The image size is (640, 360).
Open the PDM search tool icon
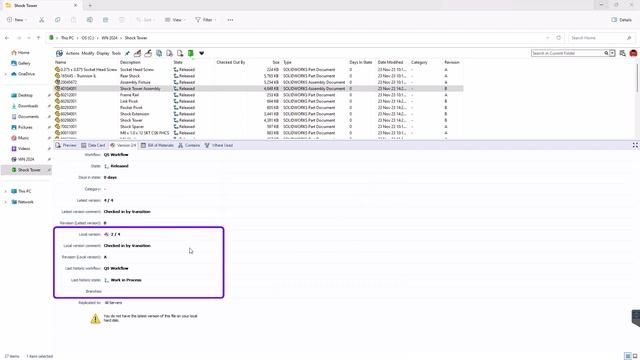(622, 53)
